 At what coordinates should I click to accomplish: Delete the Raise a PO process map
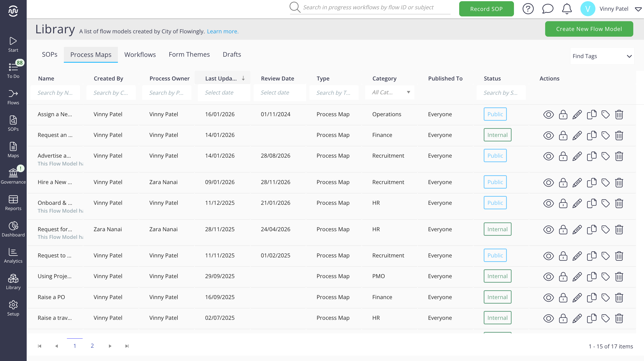click(x=619, y=297)
